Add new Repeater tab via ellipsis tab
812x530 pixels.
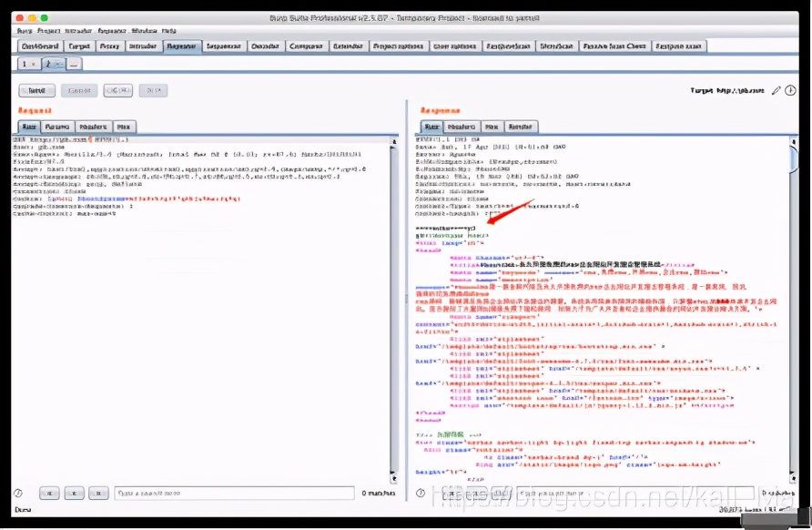click(74, 65)
